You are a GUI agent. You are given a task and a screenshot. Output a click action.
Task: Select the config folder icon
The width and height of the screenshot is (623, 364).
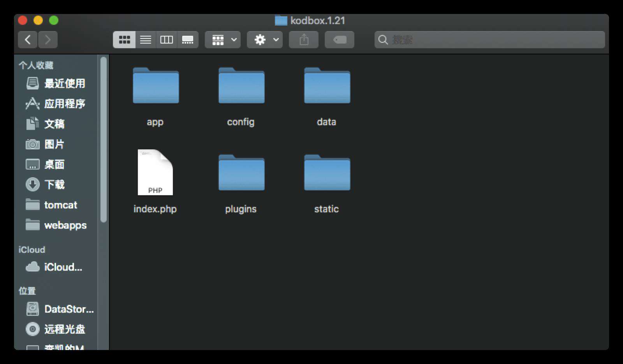(241, 86)
